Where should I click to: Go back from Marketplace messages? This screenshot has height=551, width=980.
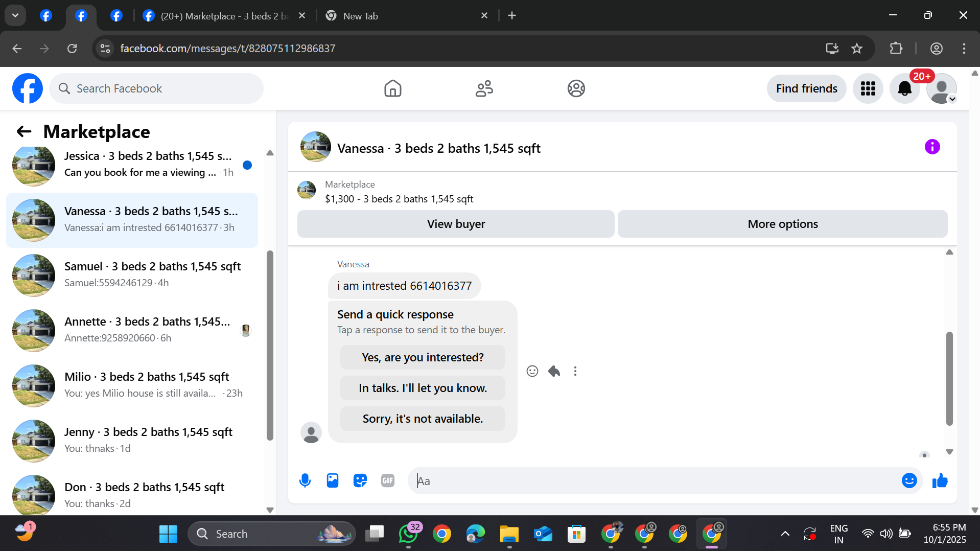click(24, 132)
